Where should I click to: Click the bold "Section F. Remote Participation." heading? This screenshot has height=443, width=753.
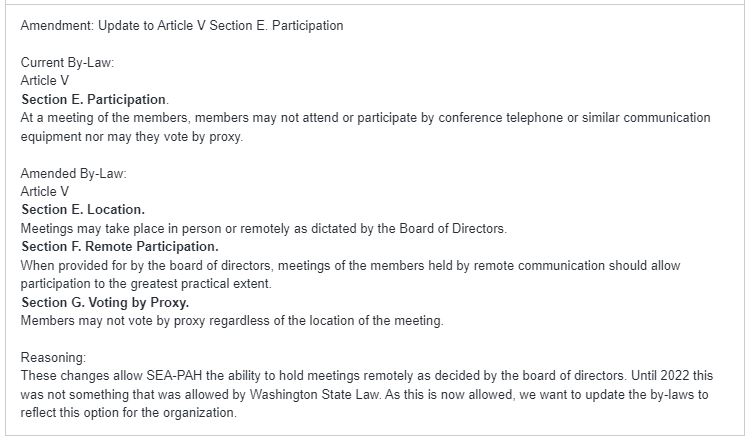click(120, 246)
